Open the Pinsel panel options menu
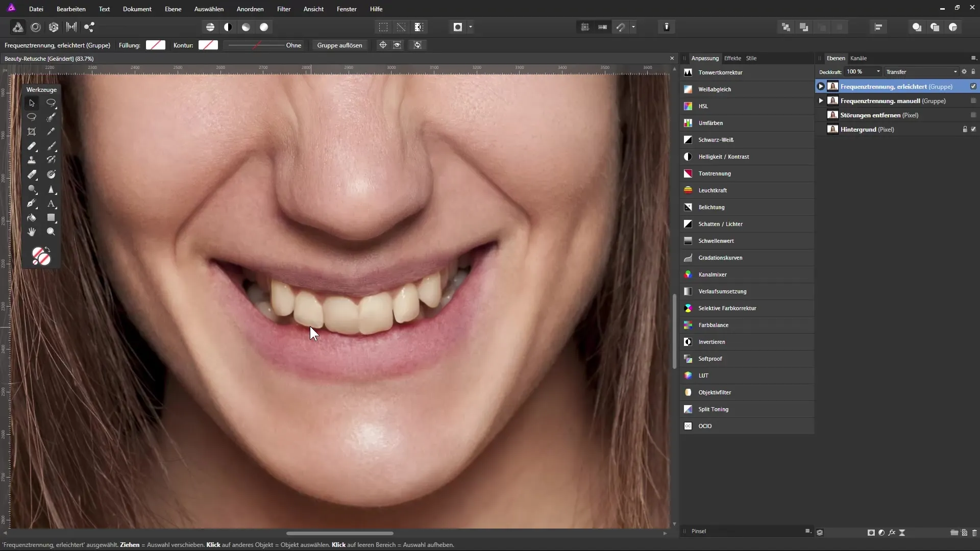 (x=807, y=531)
